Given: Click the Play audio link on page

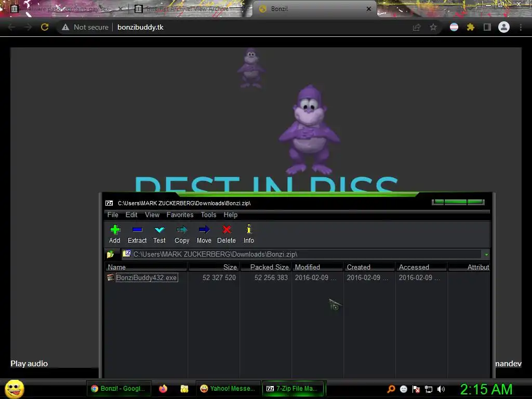Looking at the screenshot, I should coord(29,363).
